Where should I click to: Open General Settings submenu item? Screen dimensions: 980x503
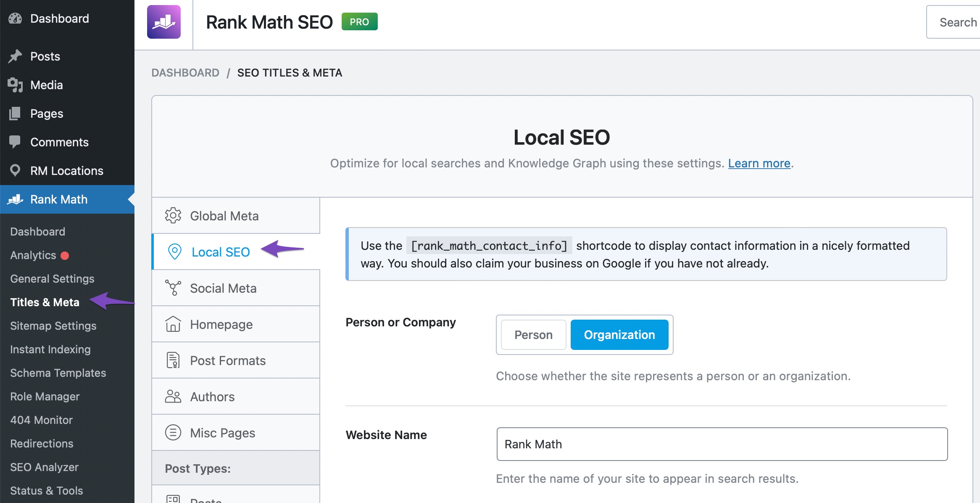tap(52, 278)
